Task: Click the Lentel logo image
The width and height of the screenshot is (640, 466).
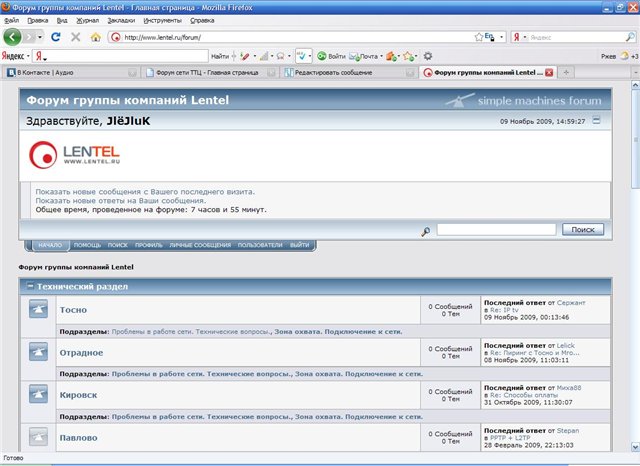Action: point(74,155)
